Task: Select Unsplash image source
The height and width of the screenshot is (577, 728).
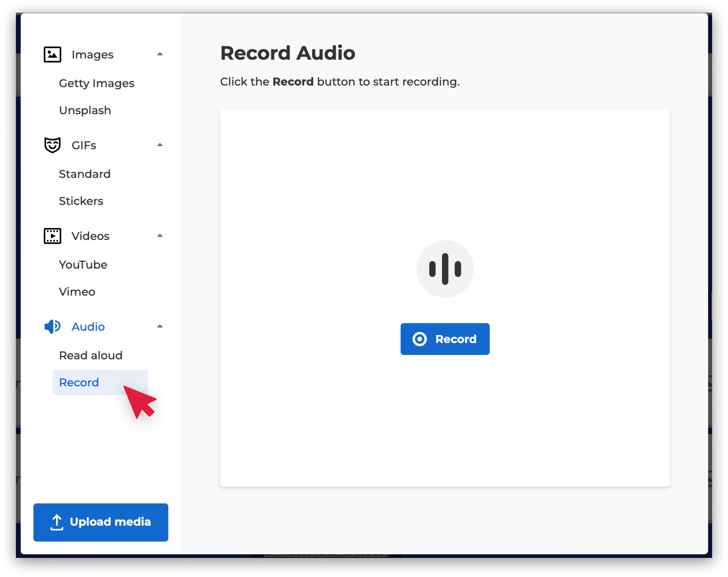Action: [x=85, y=110]
